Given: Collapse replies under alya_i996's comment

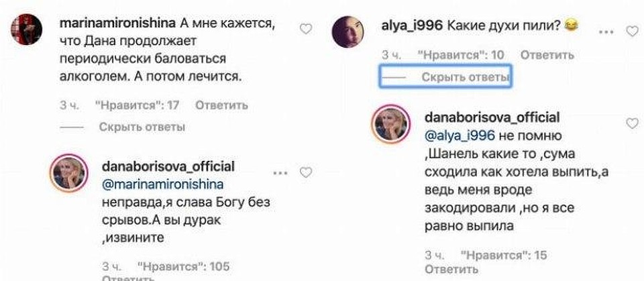Looking at the screenshot, I should 466,77.
